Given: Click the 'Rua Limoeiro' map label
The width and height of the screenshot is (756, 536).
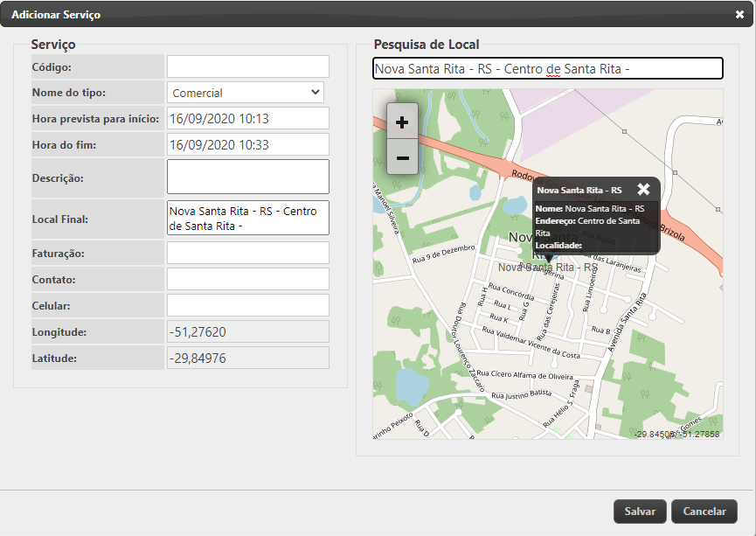Looking at the screenshot, I should [x=589, y=289].
